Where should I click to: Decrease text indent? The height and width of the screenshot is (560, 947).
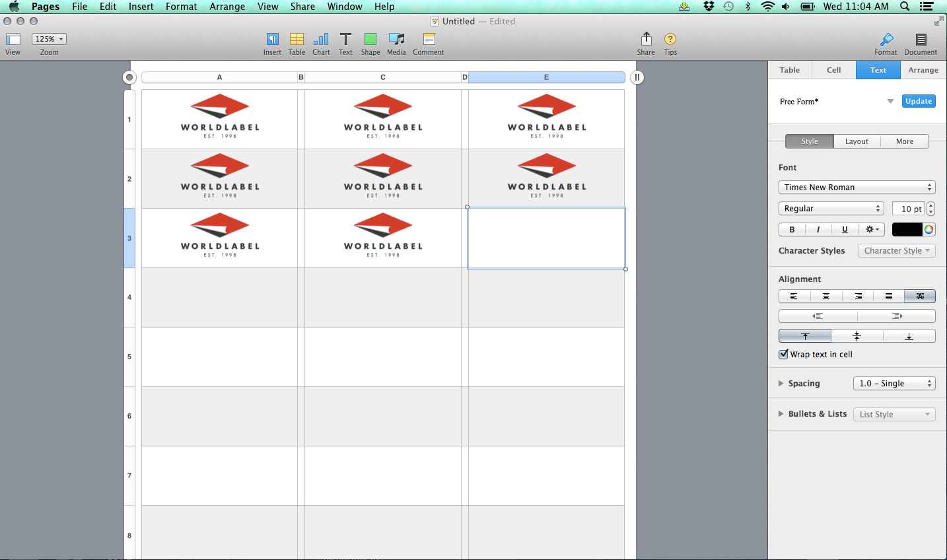click(818, 316)
